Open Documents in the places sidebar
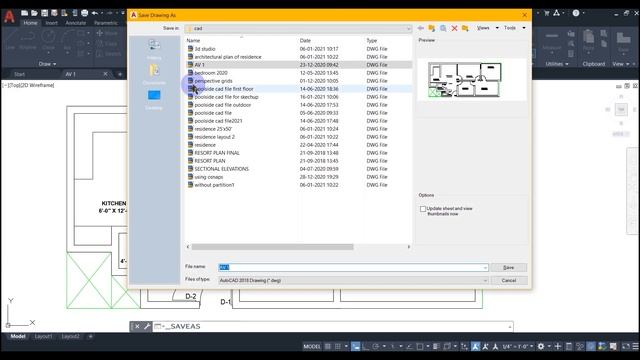 154,74
